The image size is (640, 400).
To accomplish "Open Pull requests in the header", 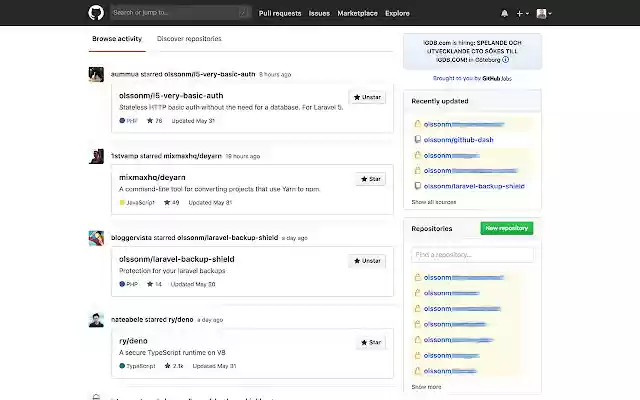I will point(280,13).
